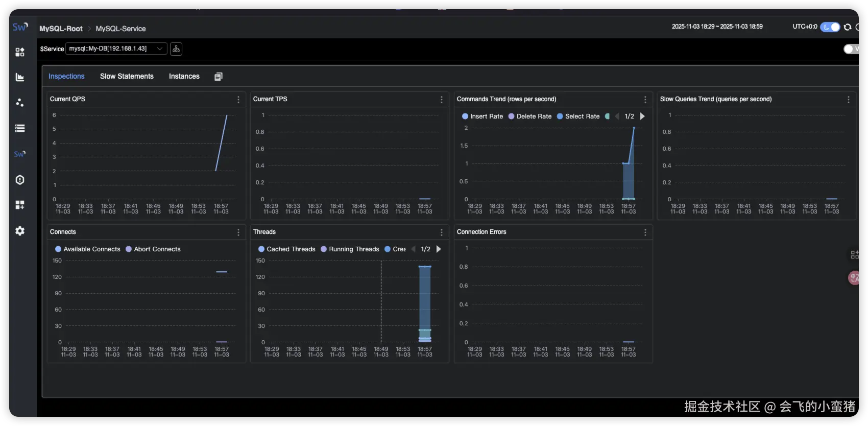Viewport: 868px width, 426px height.
Task: Navigate to MySQL-Root breadcrumb link
Action: (61, 29)
